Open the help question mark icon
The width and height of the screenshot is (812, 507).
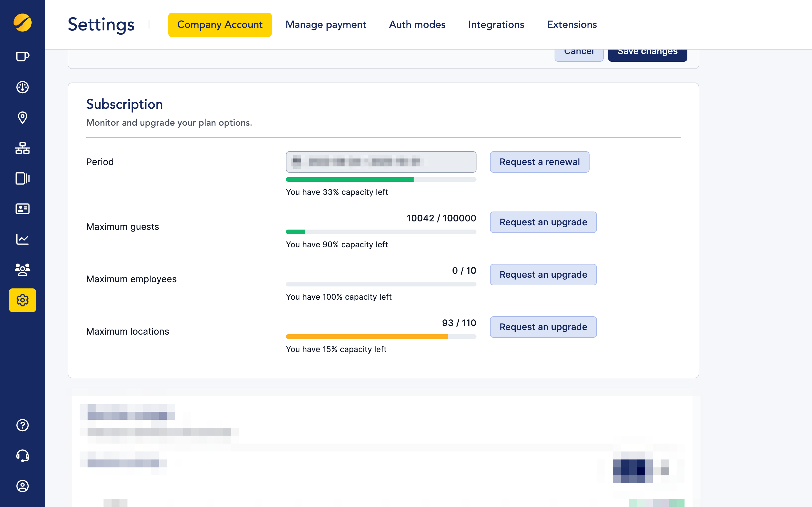[23, 425]
